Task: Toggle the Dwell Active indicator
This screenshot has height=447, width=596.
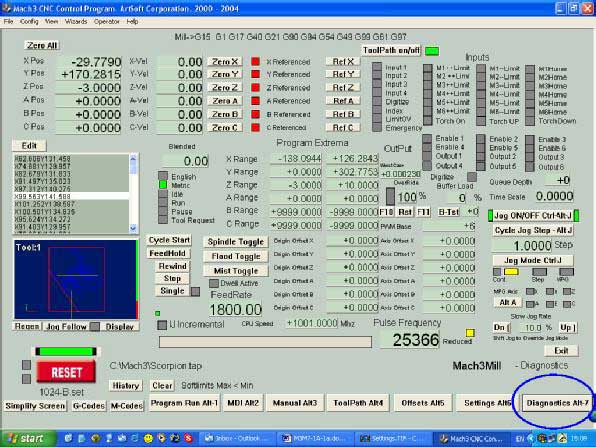Action: pyautogui.click(x=214, y=283)
